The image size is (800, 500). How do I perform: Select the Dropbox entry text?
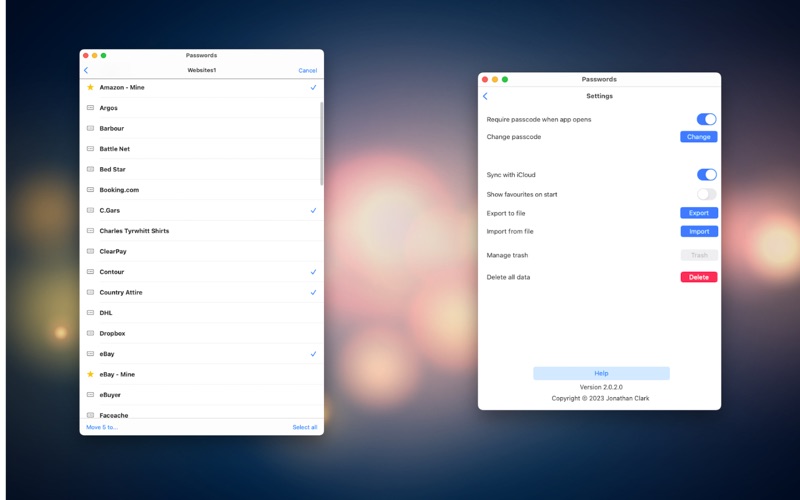coord(112,333)
